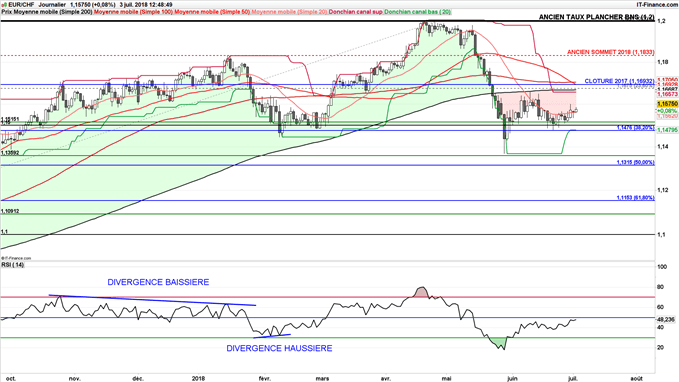The height and width of the screenshot is (382, 679).
Task: Click the DIVERGENCE HAUSSIERE annotation
Action: click(x=279, y=348)
